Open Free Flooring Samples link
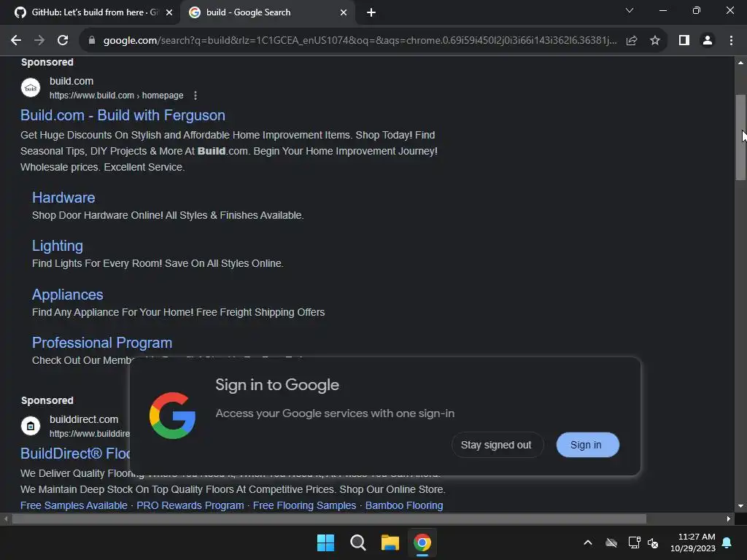Screen dimensions: 747x560 [x=304, y=505]
